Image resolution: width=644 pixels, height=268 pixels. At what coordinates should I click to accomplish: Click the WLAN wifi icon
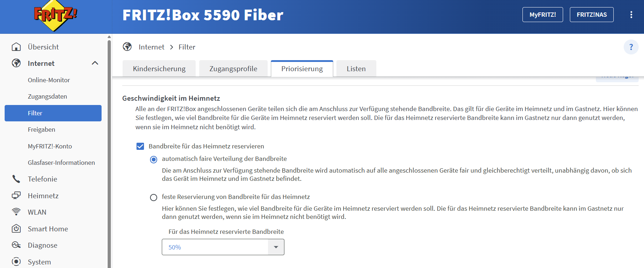(x=16, y=212)
